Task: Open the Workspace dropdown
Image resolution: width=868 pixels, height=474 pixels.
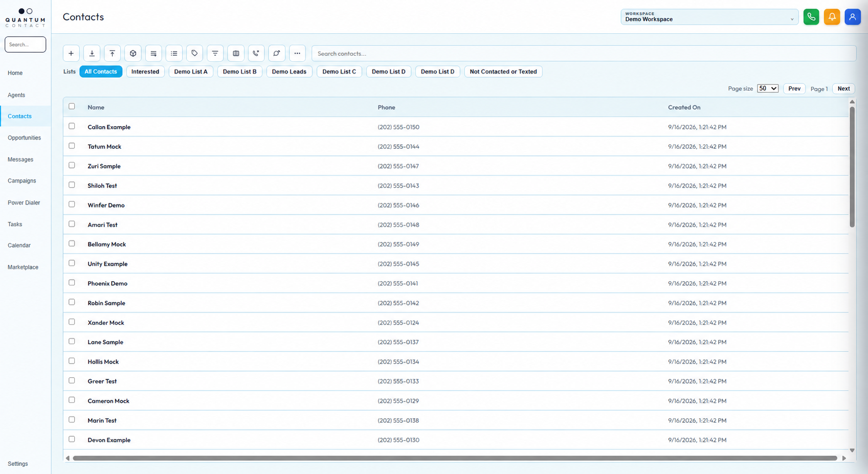Action: pos(709,17)
